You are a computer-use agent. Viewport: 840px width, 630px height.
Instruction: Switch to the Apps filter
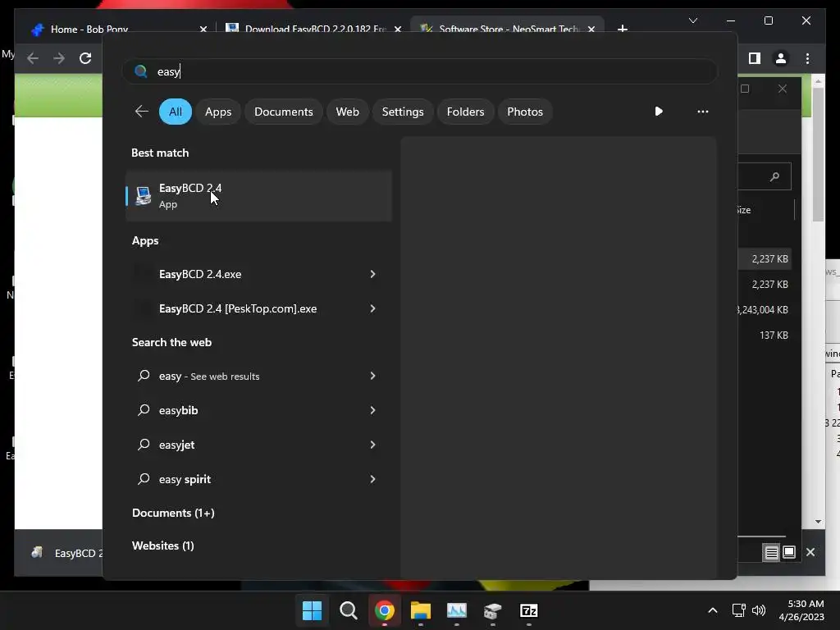click(x=218, y=112)
